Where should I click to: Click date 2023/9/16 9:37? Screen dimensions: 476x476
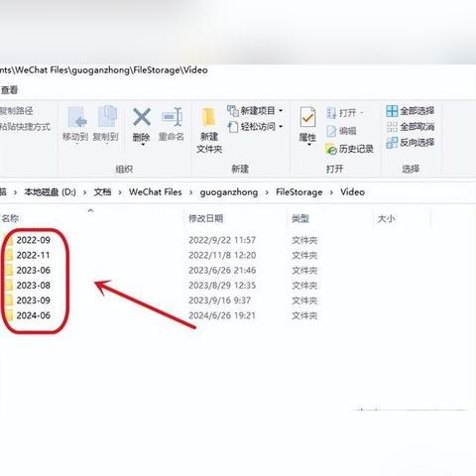(219, 300)
